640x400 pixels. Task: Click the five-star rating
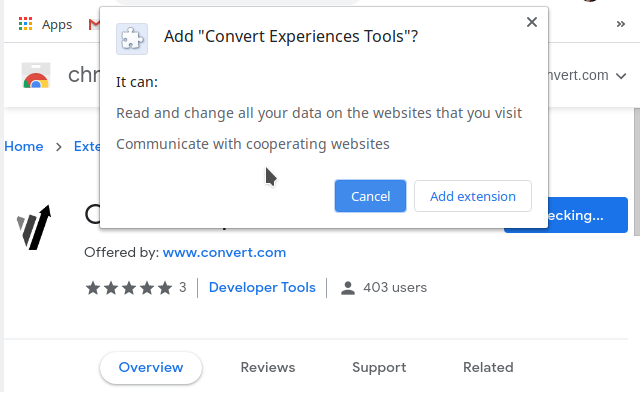point(129,288)
